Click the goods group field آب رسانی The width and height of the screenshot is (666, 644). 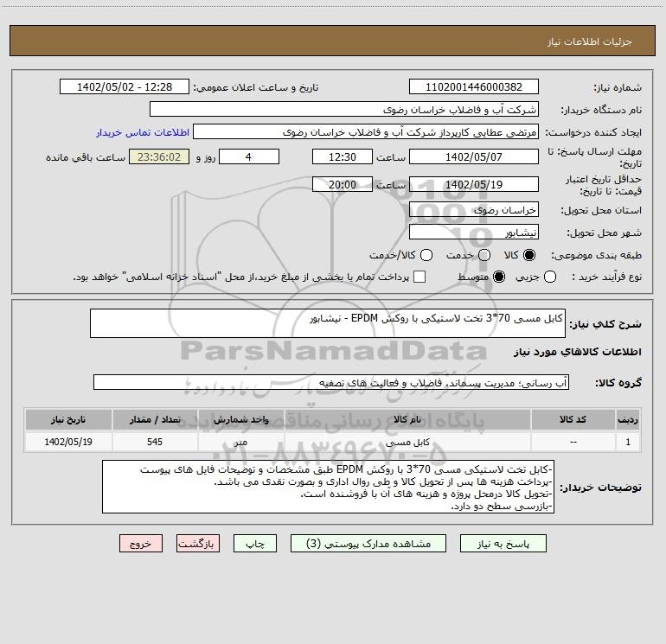(x=331, y=382)
